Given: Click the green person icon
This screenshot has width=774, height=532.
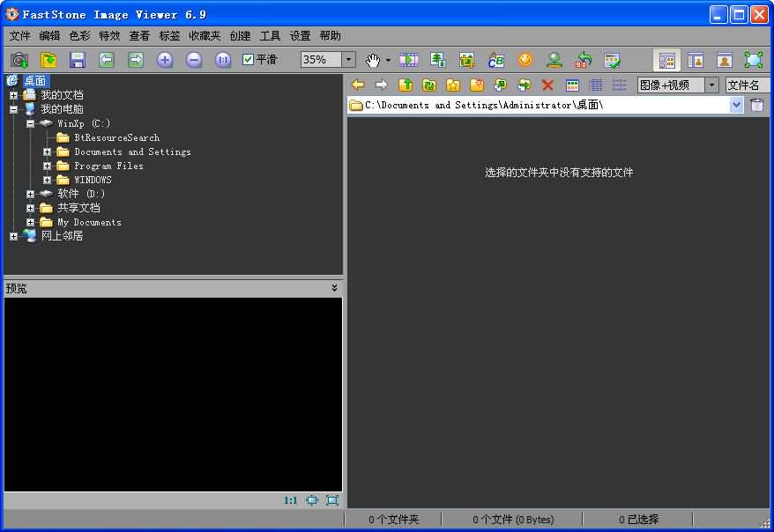Looking at the screenshot, I should (554, 60).
